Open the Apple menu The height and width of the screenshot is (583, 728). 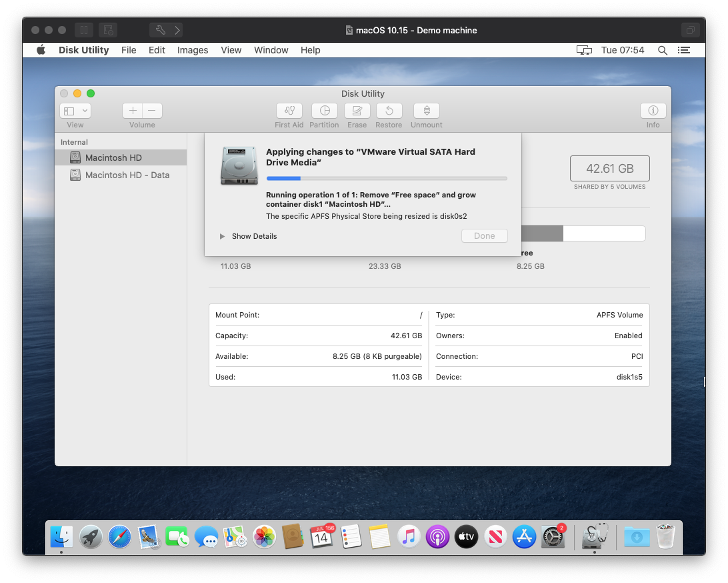click(41, 50)
